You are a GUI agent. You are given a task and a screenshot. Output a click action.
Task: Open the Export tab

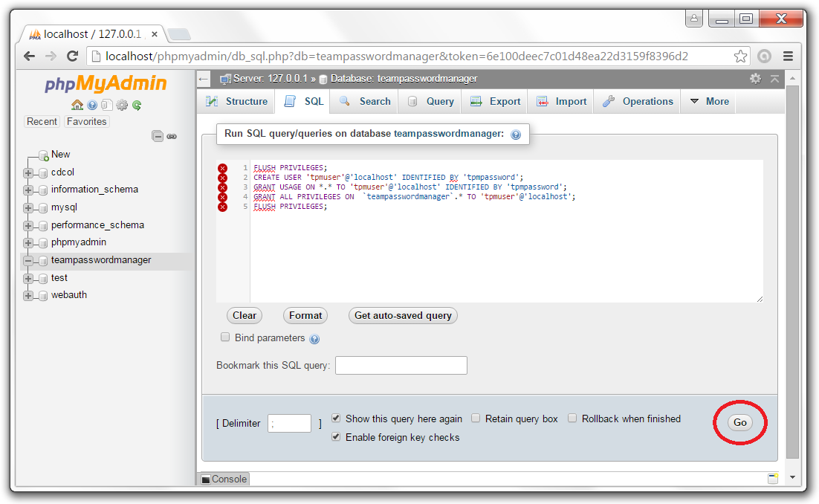click(x=495, y=101)
